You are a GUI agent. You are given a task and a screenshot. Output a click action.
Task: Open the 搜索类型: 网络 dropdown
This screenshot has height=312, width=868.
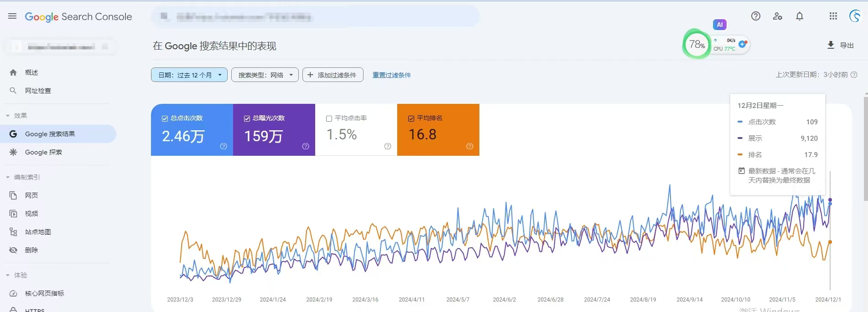pyautogui.click(x=265, y=75)
